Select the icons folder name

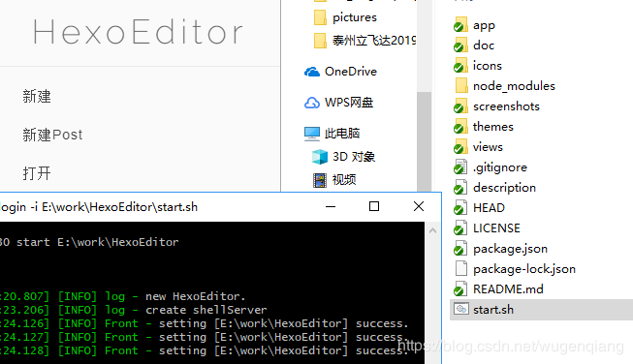tap(488, 66)
